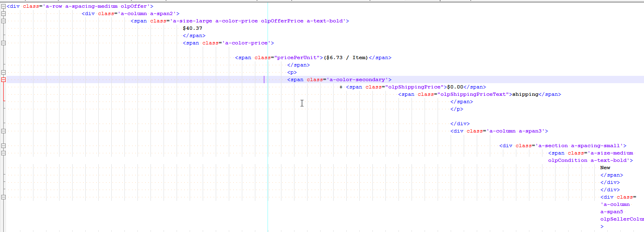Click the $0.00 shipping price value

[x=455, y=87]
